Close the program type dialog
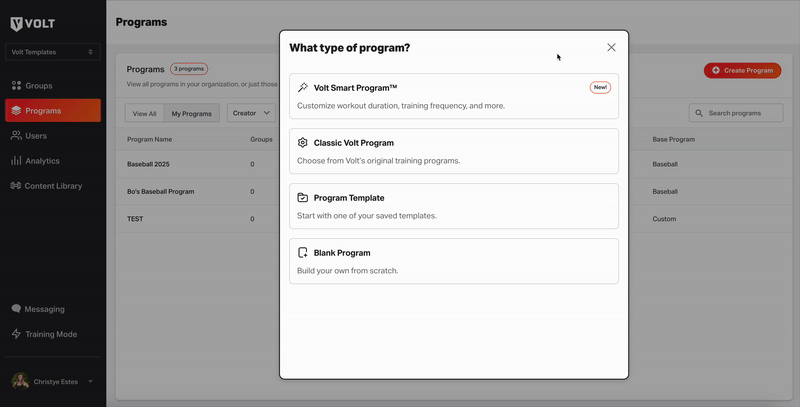The height and width of the screenshot is (407, 800). 611,47
